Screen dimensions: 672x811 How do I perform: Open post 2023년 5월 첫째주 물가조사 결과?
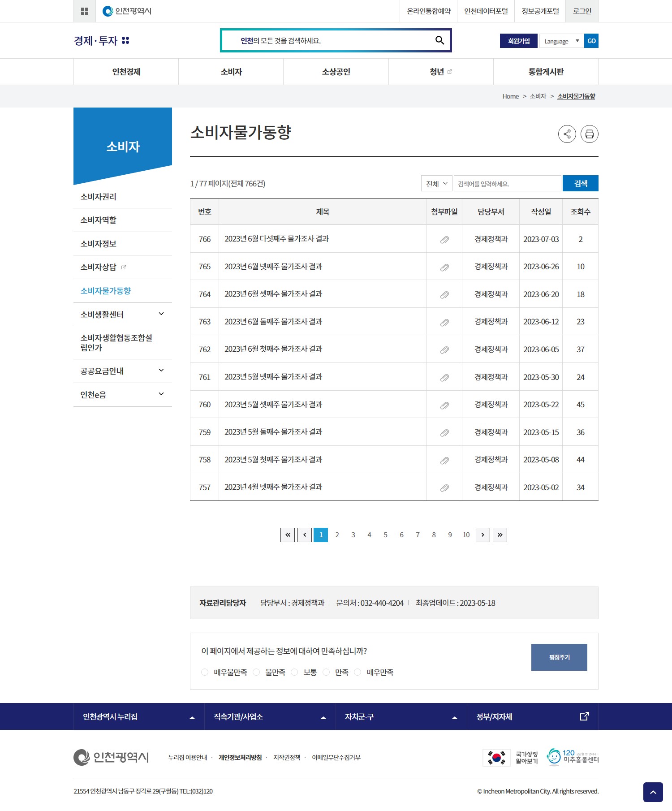(x=273, y=460)
